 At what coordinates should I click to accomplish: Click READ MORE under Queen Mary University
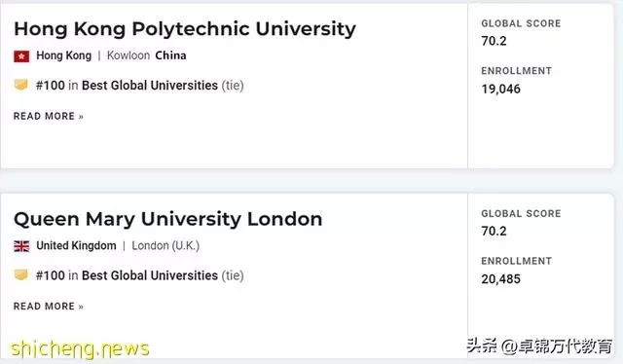click(49, 307)
